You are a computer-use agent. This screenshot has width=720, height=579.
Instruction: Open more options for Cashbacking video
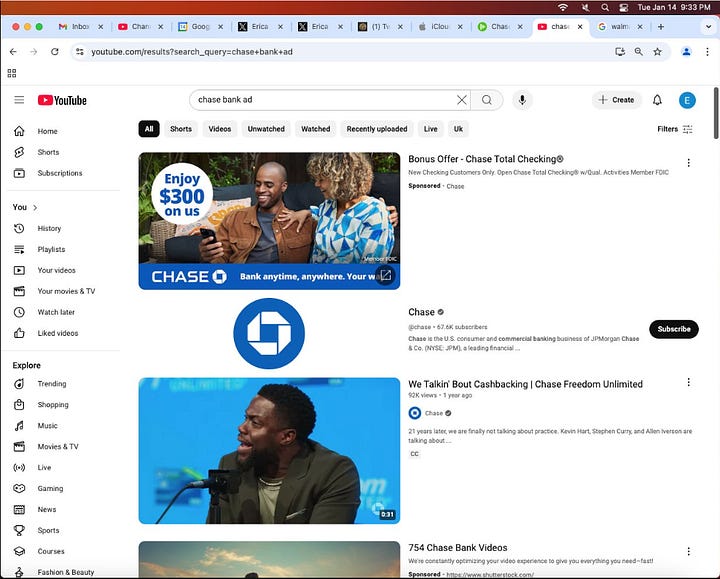(x=688, y=382)
